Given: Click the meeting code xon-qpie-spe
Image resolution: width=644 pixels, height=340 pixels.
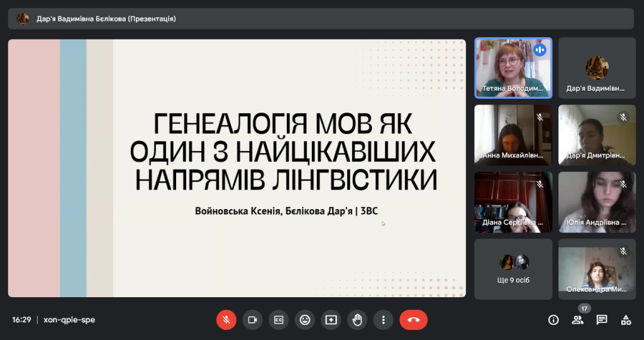Looking at the screenshot, I should pyautogui.click(x=69, y=320).
